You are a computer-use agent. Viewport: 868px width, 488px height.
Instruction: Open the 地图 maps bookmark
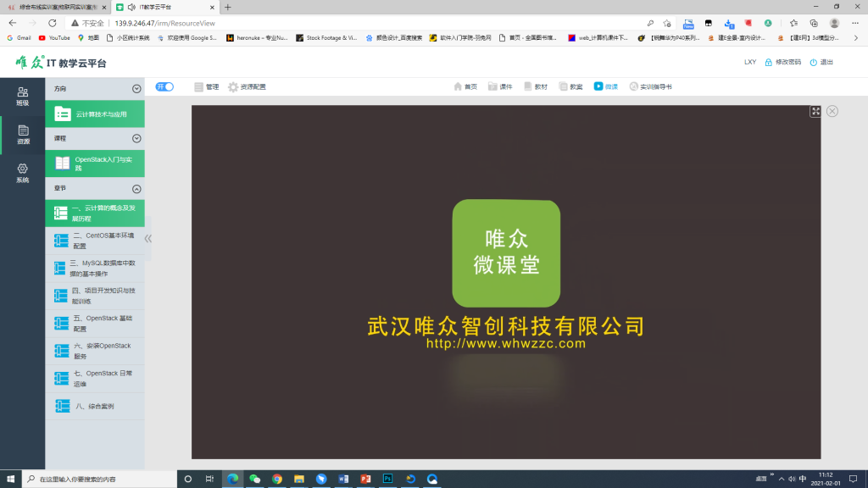[88, 38]
